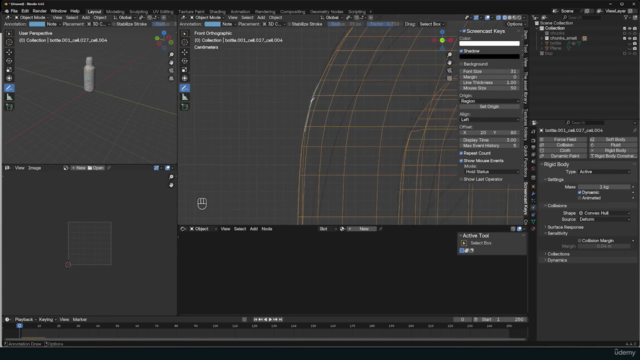Toggle the Shadow checkbox
Screen dimensions: 640x360
coord(461,51)
